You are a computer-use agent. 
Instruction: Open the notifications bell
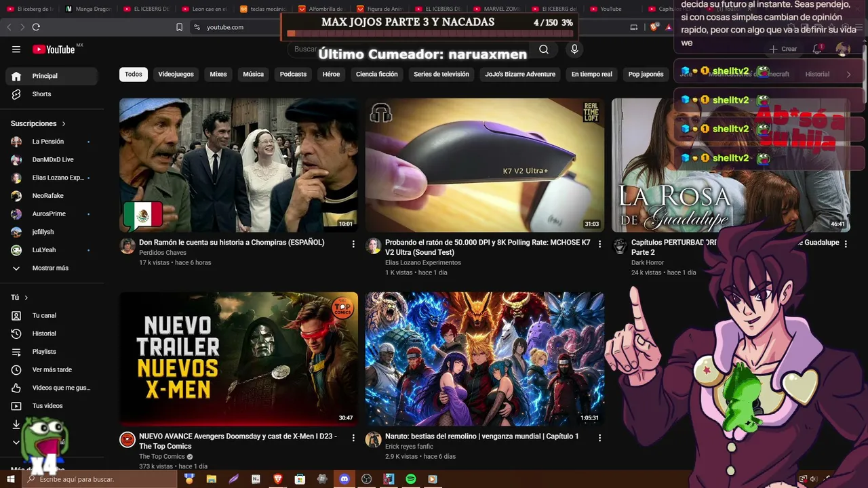point(817,49)
